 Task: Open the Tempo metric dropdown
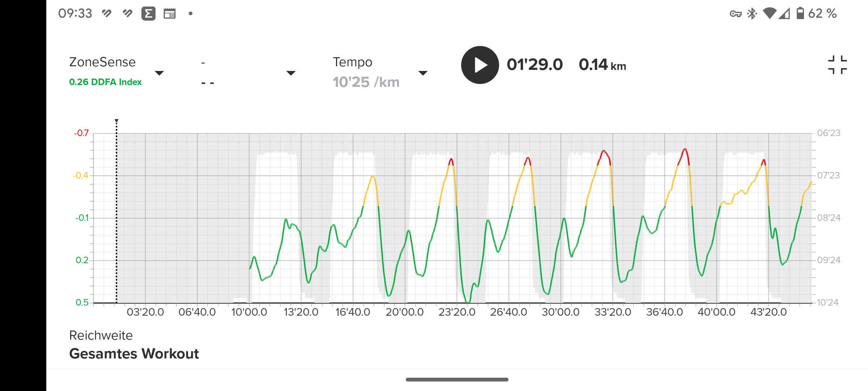click(423, 73)
